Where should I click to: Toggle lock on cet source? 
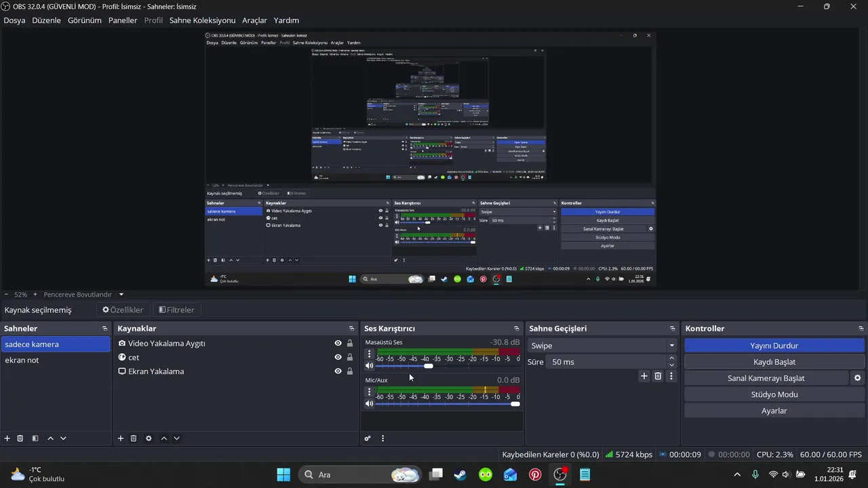(350, 357)
